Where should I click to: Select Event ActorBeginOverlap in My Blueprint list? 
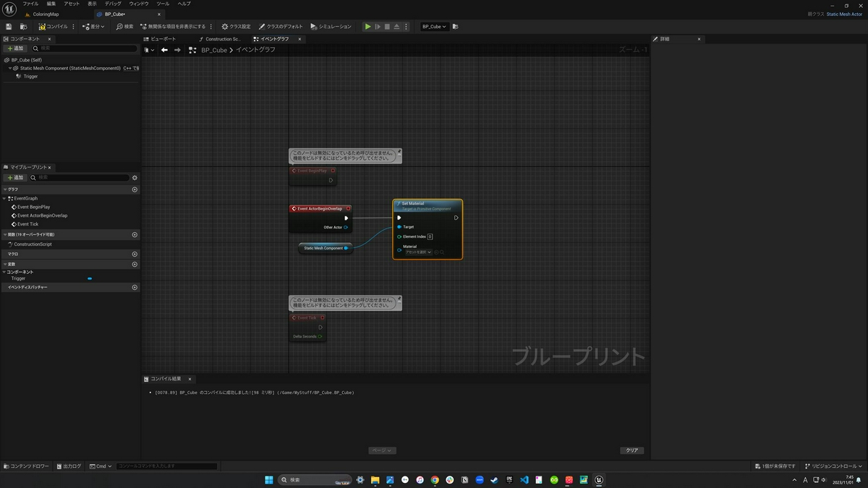(42, 215)
